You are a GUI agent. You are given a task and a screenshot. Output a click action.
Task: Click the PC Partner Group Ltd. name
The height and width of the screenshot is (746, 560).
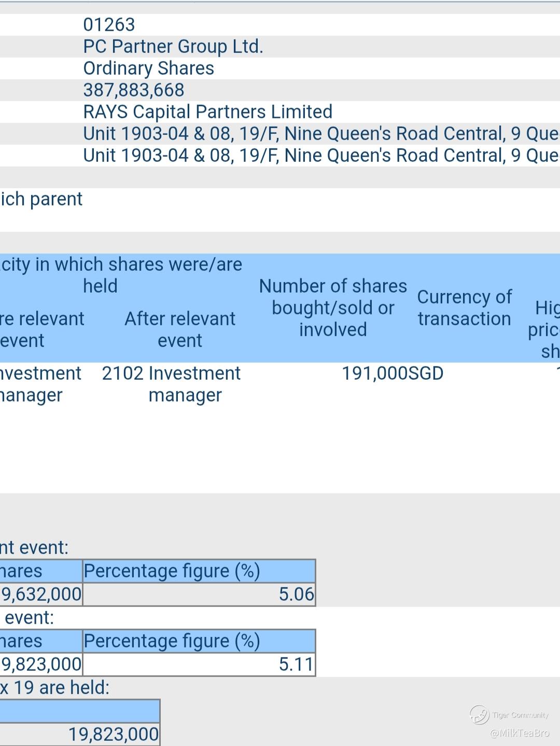click(x=173, y=46)
